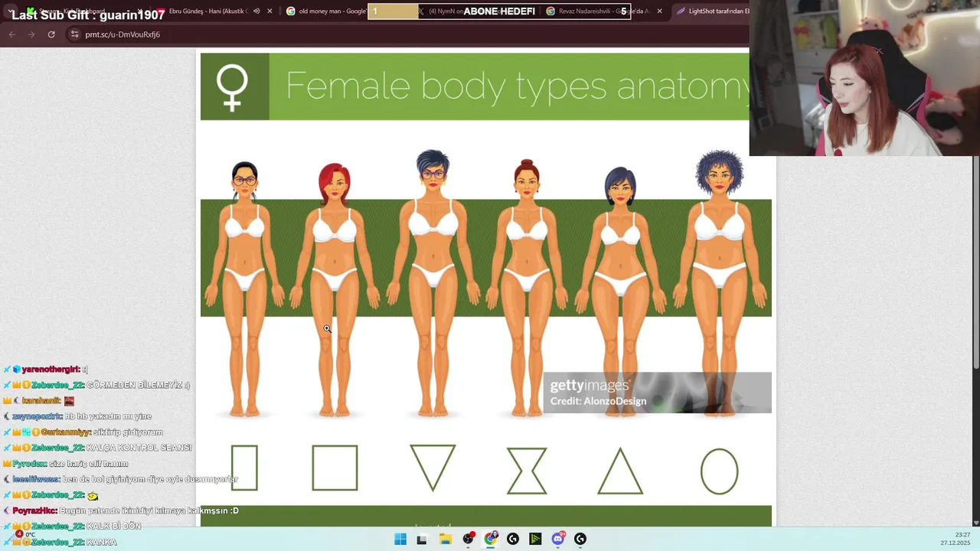The width and height of the screenshot is (980, 551).
Task: Click the vertical page scrollbar down arrow
Action: click(x=975, y=522)
